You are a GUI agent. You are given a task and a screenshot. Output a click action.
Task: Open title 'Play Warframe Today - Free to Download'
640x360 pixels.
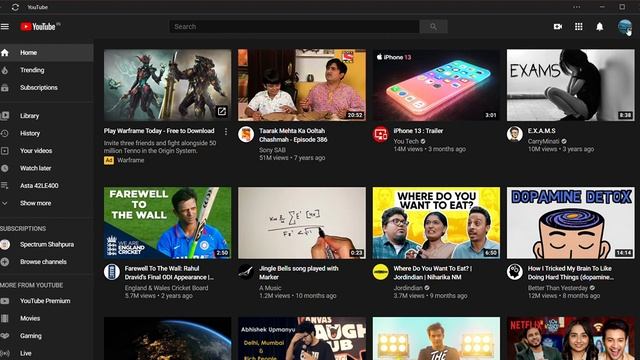(159, 131)
